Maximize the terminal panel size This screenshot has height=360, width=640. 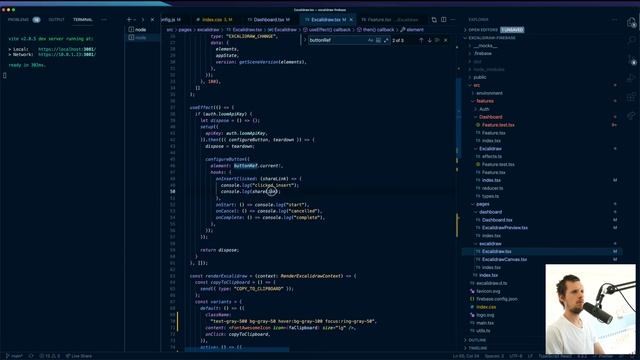click(x=143, y=20)
